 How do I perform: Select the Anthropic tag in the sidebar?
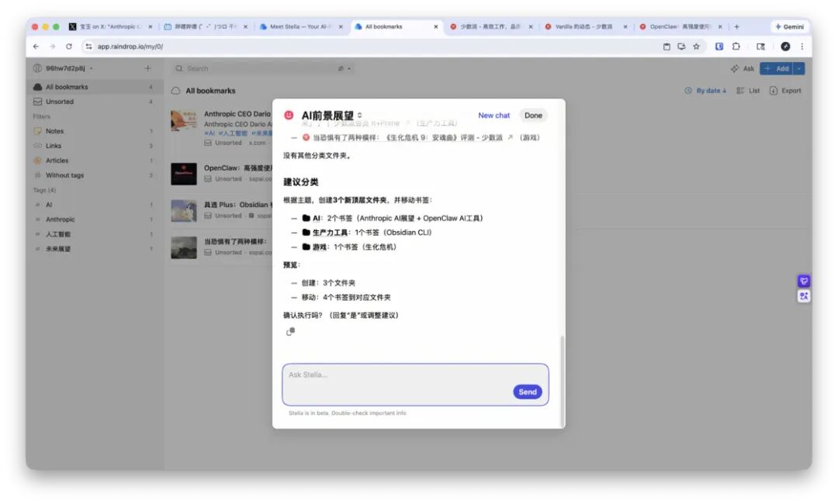95,219
